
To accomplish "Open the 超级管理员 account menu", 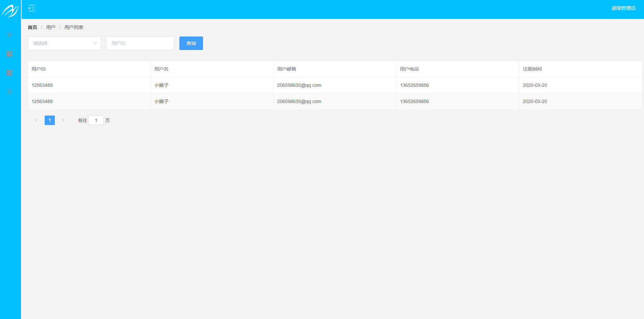I will [x=624, y=8].
